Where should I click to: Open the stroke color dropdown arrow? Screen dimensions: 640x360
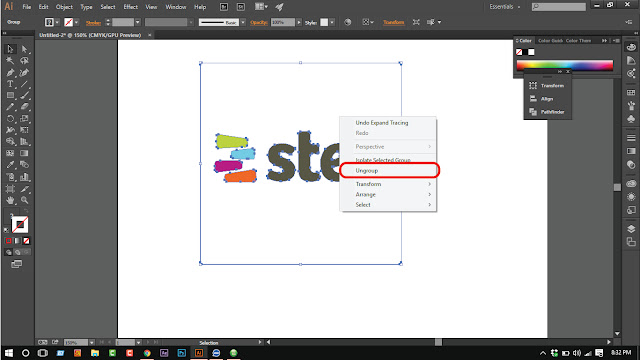click(76, 22)
